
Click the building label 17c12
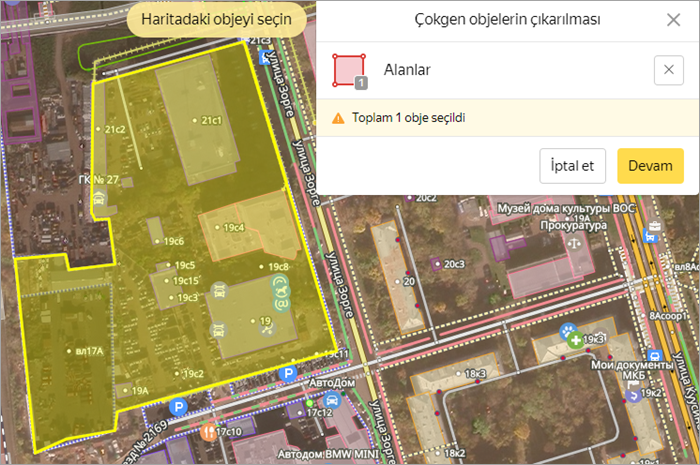point(319,413)
